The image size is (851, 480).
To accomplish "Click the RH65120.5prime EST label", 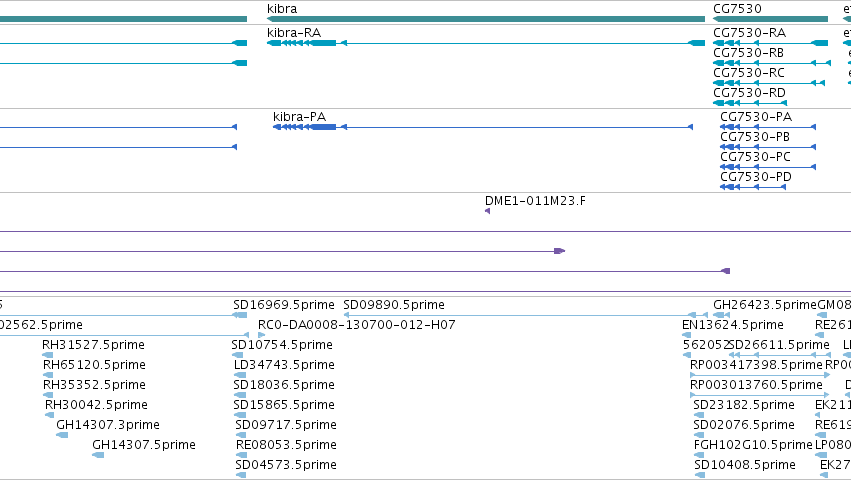I will pos(94,365).
